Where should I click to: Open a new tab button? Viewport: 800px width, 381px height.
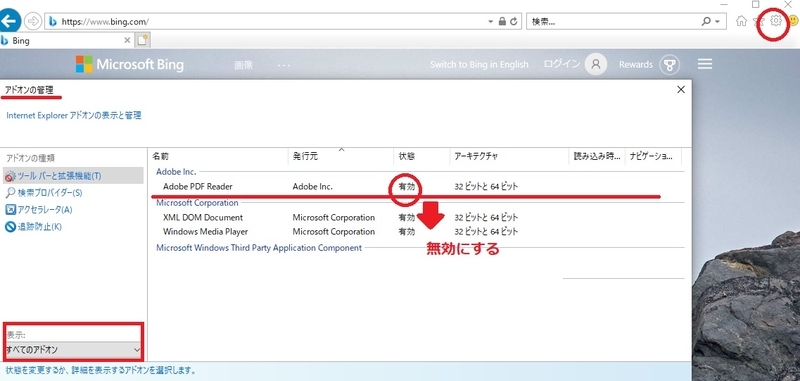(x=143, y=40)
